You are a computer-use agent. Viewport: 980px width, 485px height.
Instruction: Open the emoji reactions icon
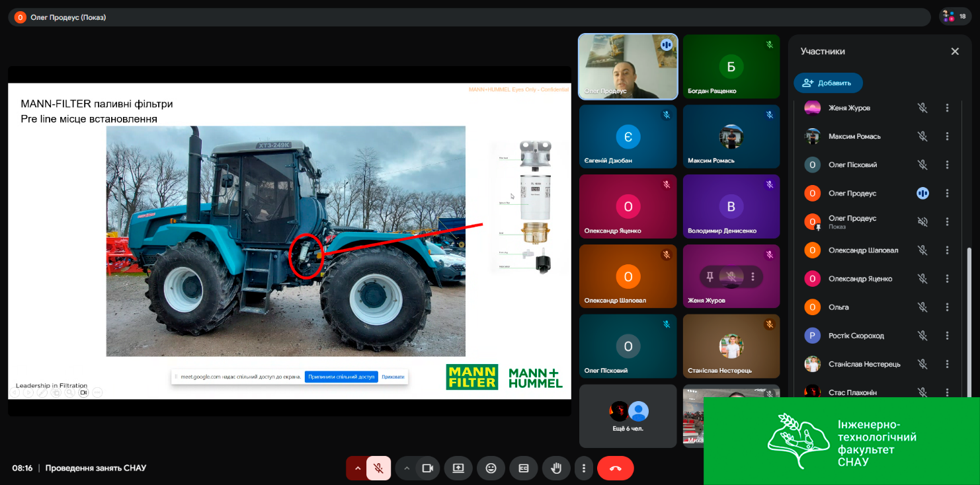coord(491,468)
